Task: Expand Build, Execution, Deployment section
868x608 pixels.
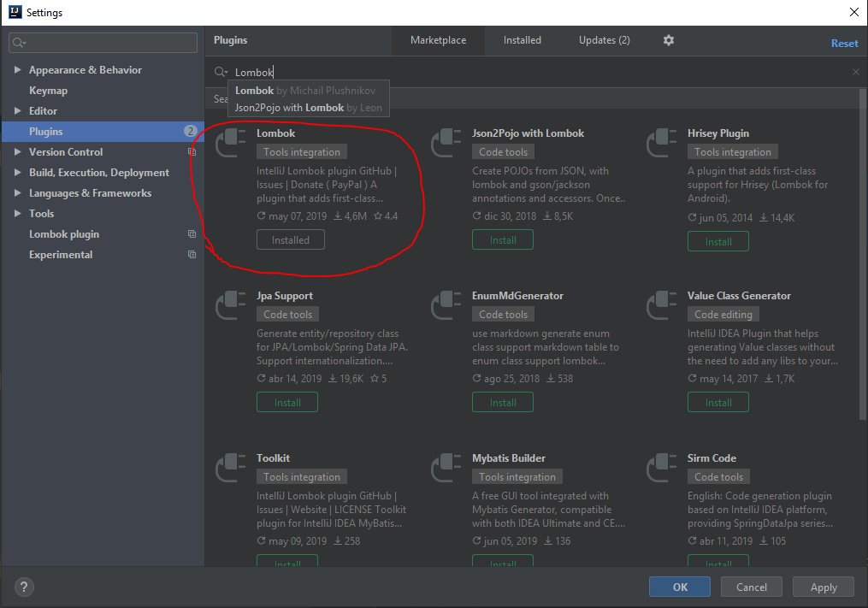Action: [18, 172]
